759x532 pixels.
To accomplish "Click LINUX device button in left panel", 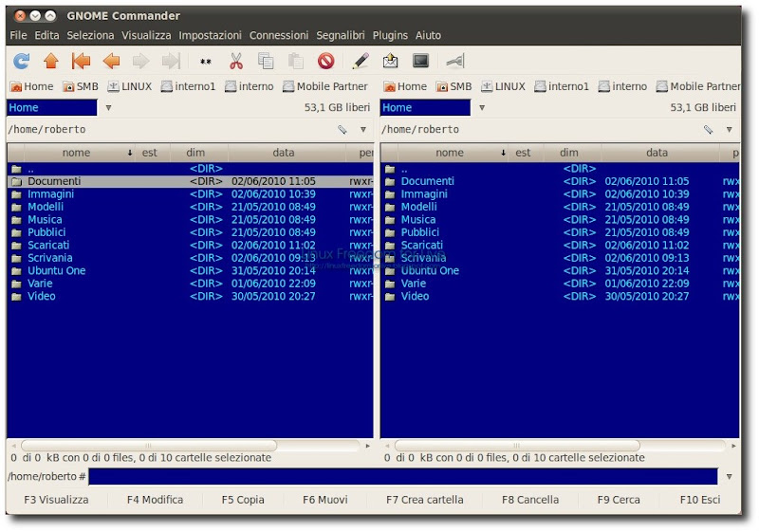I will [x=130, y=86].
